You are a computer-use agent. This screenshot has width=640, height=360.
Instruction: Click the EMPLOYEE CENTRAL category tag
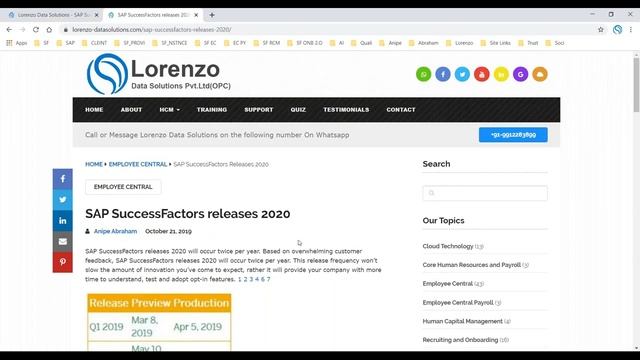(x=123, y=187)
